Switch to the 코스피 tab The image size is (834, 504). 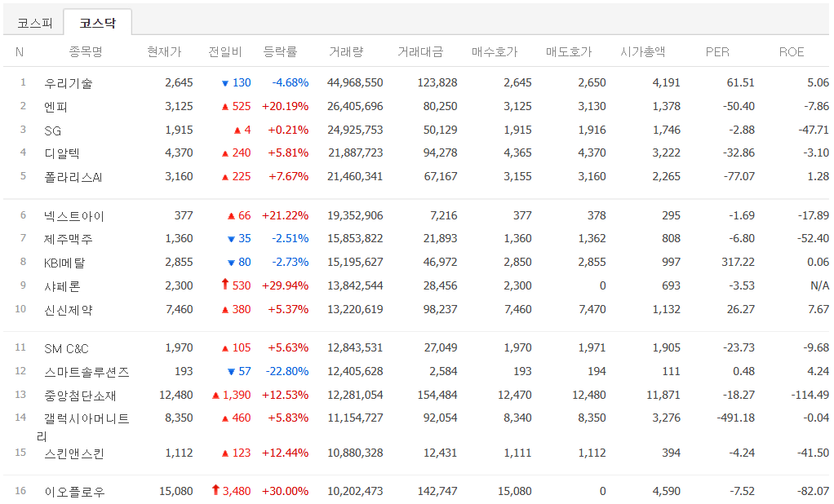point(34,23)
